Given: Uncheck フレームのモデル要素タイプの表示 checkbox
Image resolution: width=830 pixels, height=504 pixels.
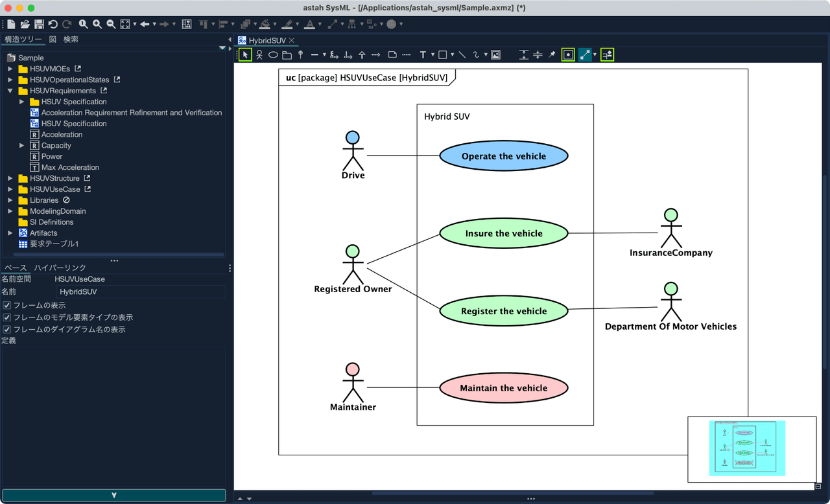Looking at the screenshot, I should click(7, 317).
